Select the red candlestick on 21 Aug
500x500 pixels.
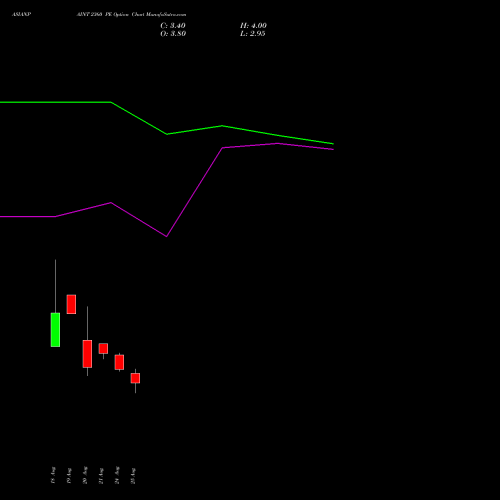(x=103, y=348)
